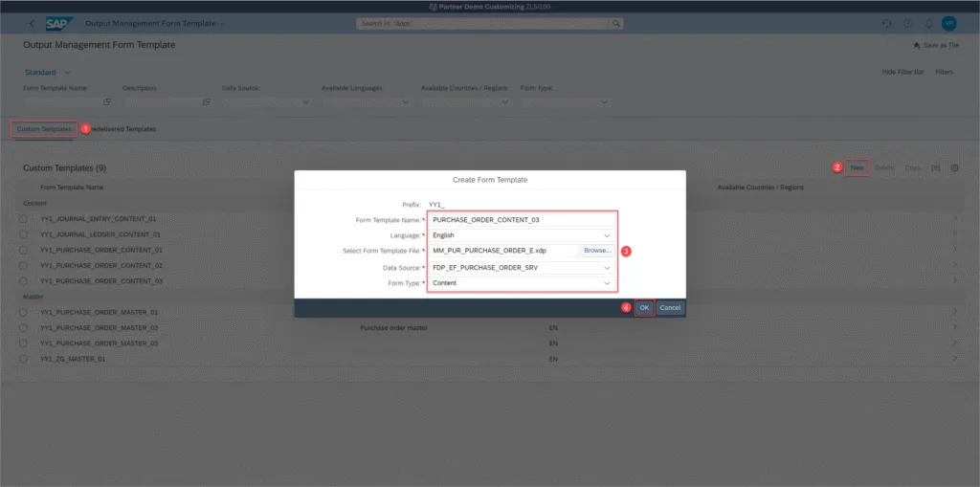Open details arrow of YY1_PURCHASE_ORDER_MASTER_02 row
The height and width of the screenshot is (487, 980).
[x=954, y=327]
